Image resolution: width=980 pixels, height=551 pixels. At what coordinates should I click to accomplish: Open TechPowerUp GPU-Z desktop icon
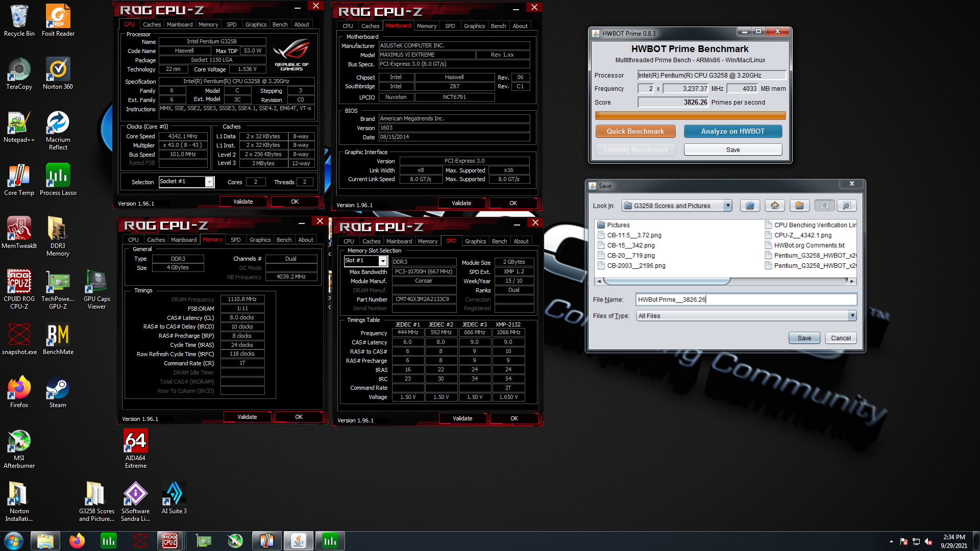tap(58, 289)
